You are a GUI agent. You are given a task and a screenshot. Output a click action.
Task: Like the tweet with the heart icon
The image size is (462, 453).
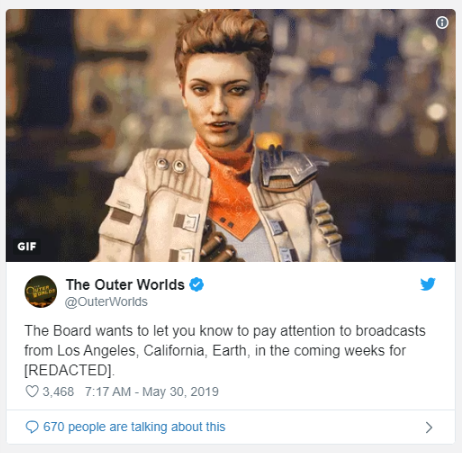32,391
